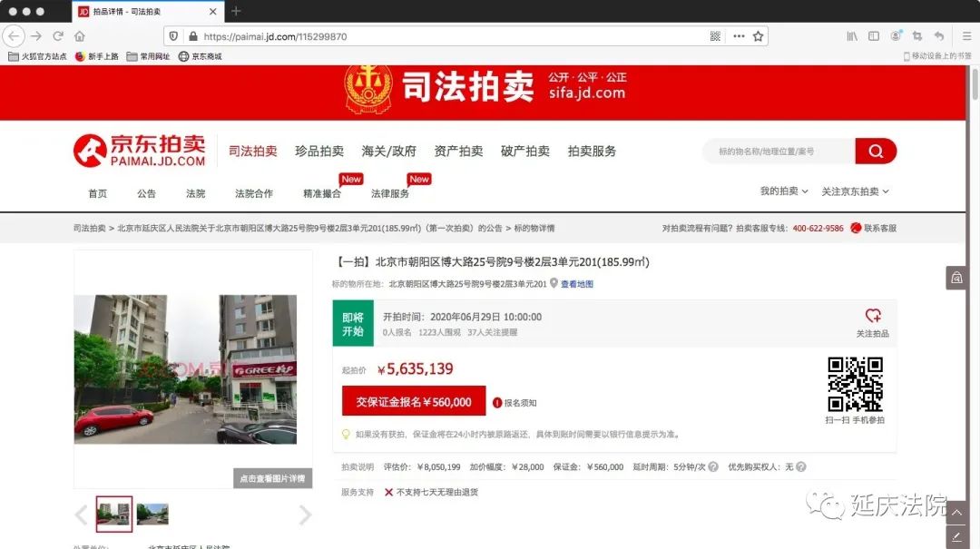Click the 报名须知 info icon
This screenshot has height=549, width=980.
click(x=497, y=403)
